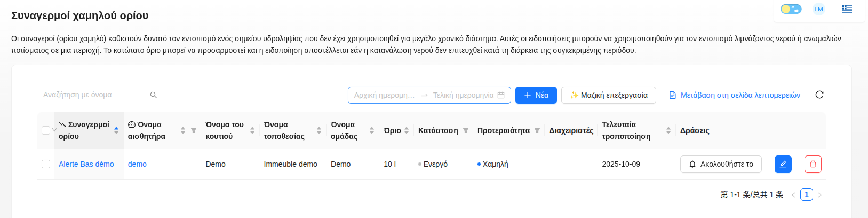Screen dimensions: 868x218
Task: Expand the selection dropdown chevron in header
Action: [54, 130]
